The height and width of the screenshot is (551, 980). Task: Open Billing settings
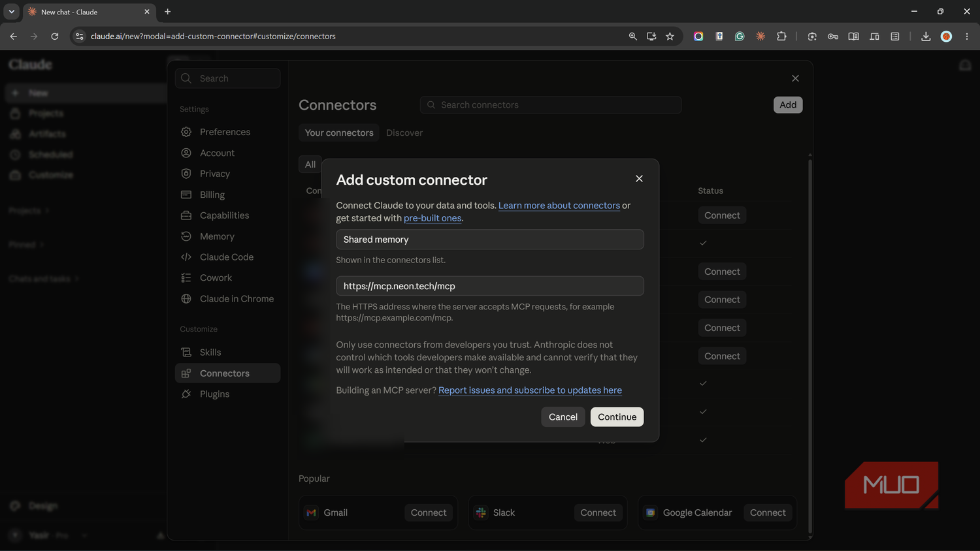pos(227,195)
